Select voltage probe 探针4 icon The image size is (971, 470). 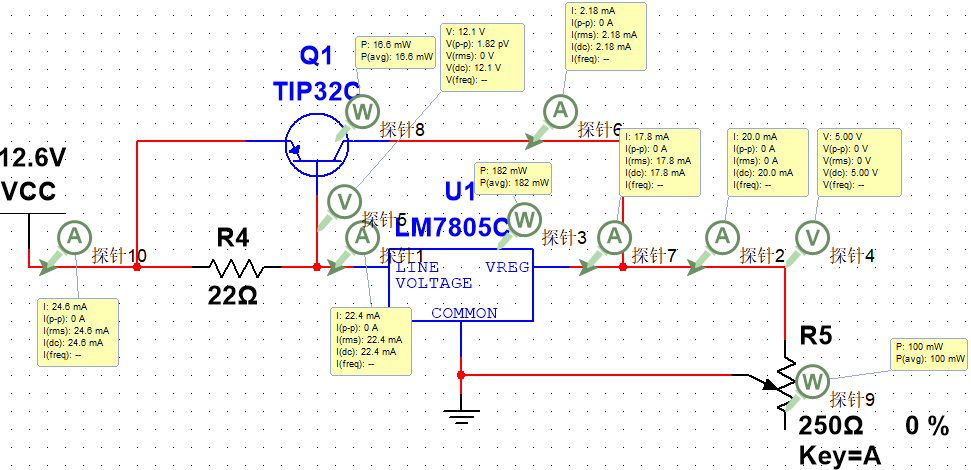[811, 237]
